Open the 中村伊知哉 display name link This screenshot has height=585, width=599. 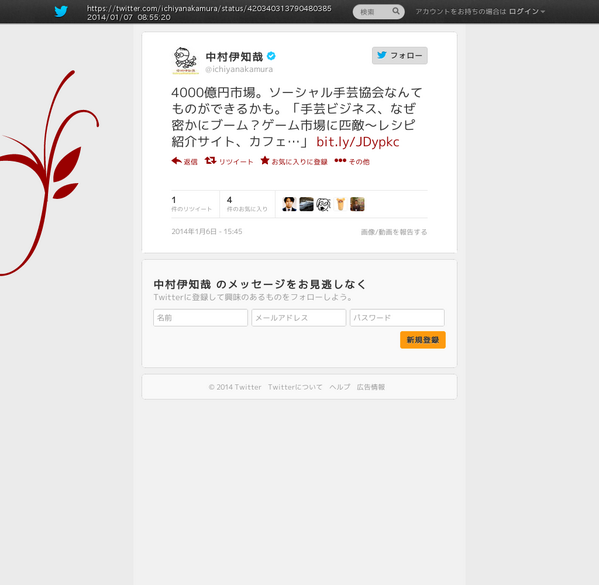click(x=234, y=57)
